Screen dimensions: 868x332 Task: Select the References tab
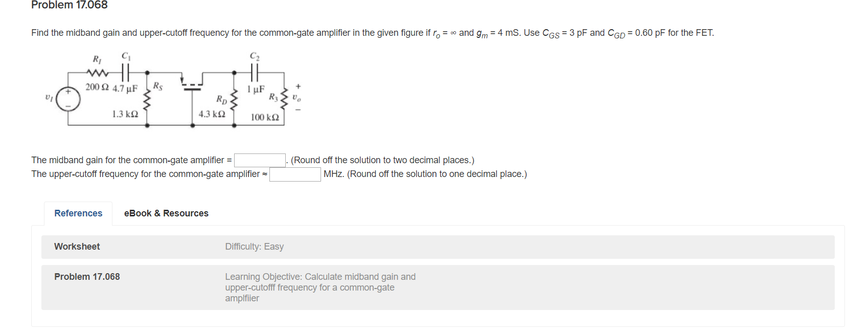[x=77, y=213]
